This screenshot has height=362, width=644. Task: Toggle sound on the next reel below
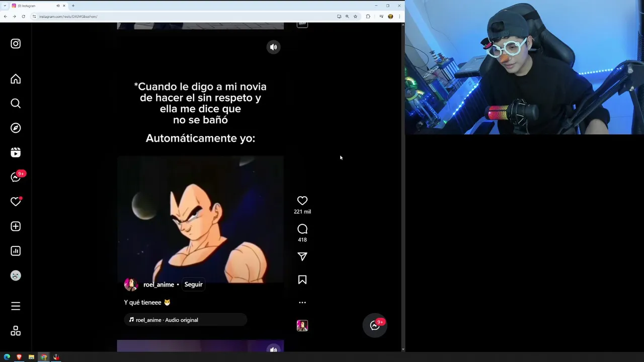(x=273, y=349)
